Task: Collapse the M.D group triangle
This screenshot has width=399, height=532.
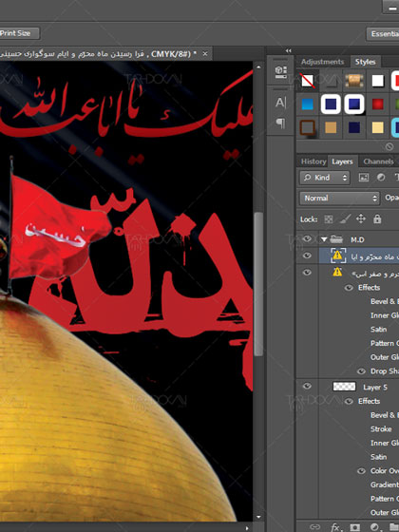Action: click(x=324, y=239)
